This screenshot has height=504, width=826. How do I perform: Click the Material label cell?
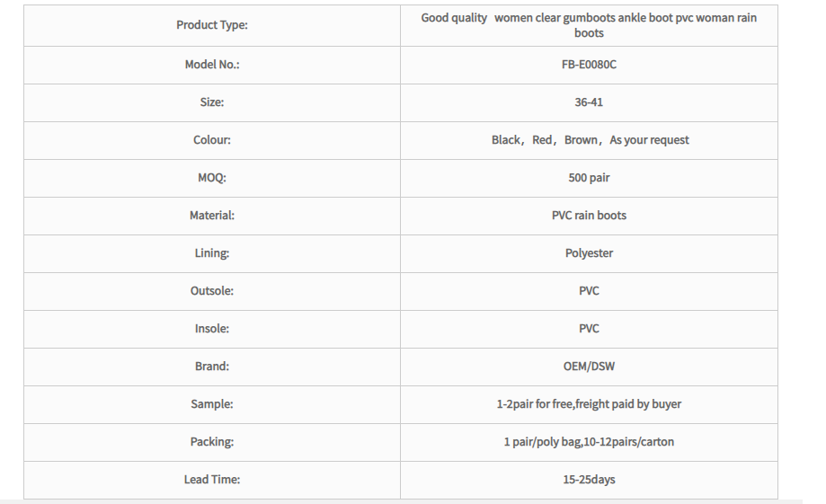(x=212, y=216)
